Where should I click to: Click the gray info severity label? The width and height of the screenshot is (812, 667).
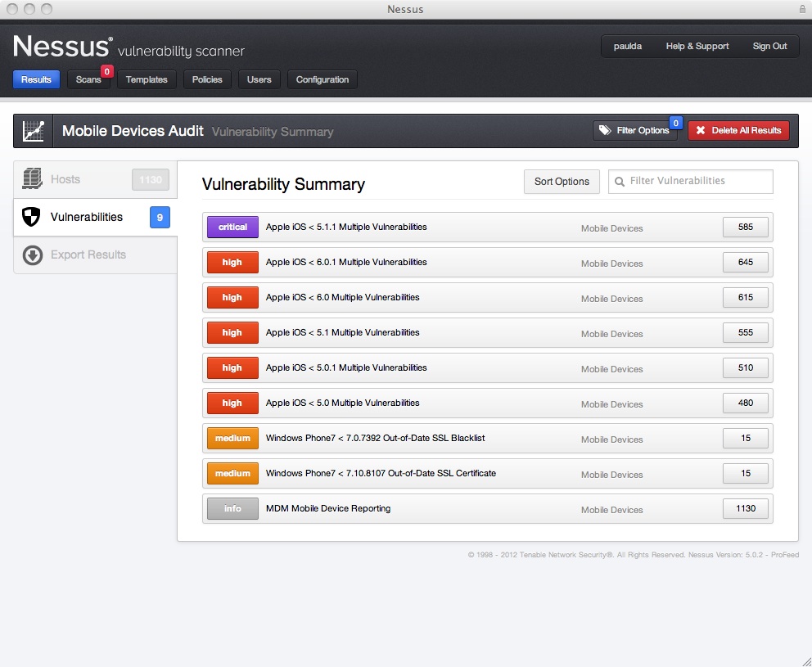click(232, 508)
